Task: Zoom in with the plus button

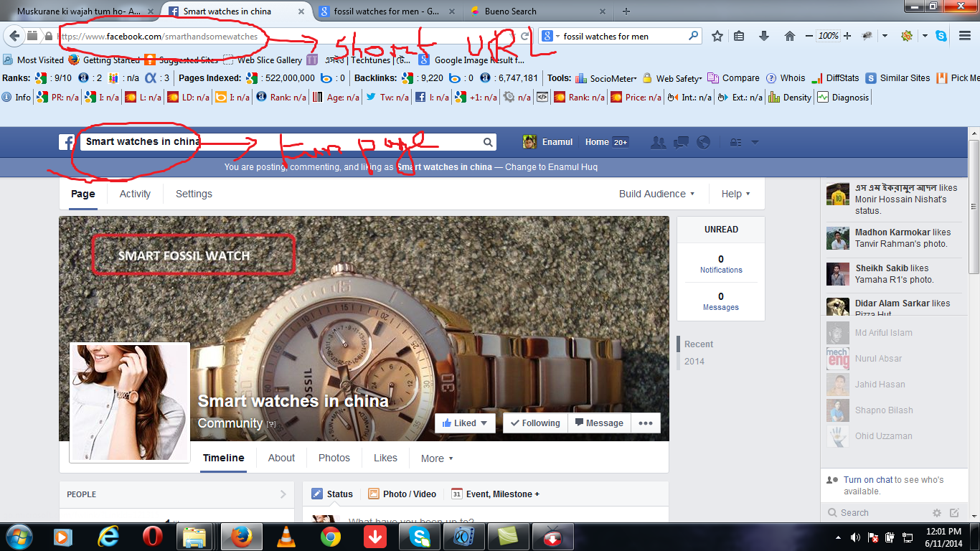Action: tap(847, 36)
